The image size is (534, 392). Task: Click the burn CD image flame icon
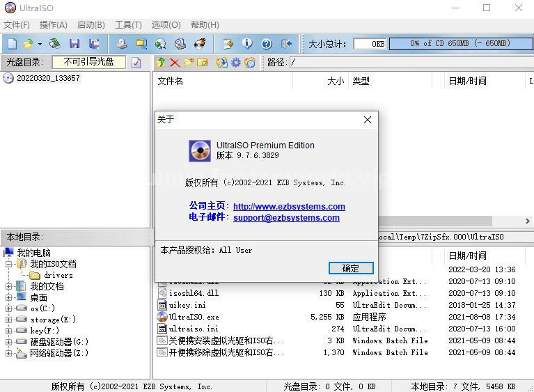coord(200,44)
